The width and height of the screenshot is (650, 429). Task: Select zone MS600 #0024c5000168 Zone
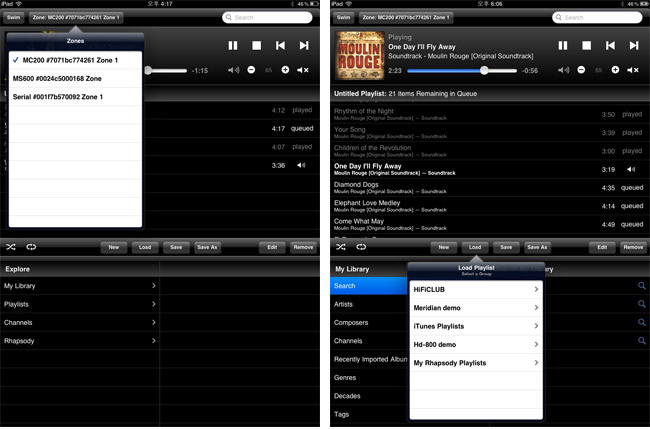pos(75,78)
